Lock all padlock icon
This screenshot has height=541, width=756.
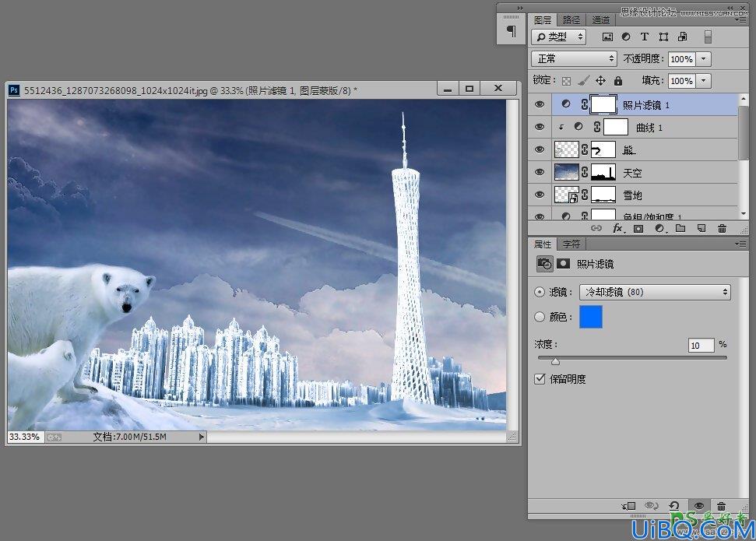(x=618, y=80)
